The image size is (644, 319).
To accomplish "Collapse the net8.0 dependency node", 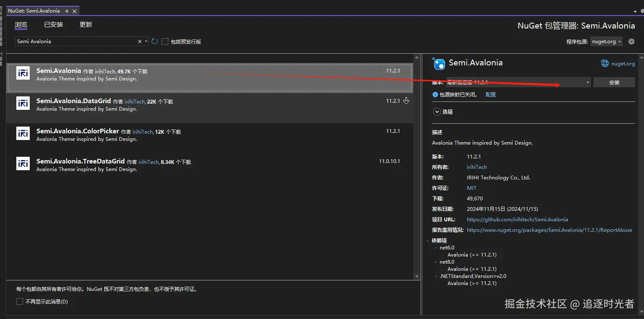I will [x=436, y=262].
